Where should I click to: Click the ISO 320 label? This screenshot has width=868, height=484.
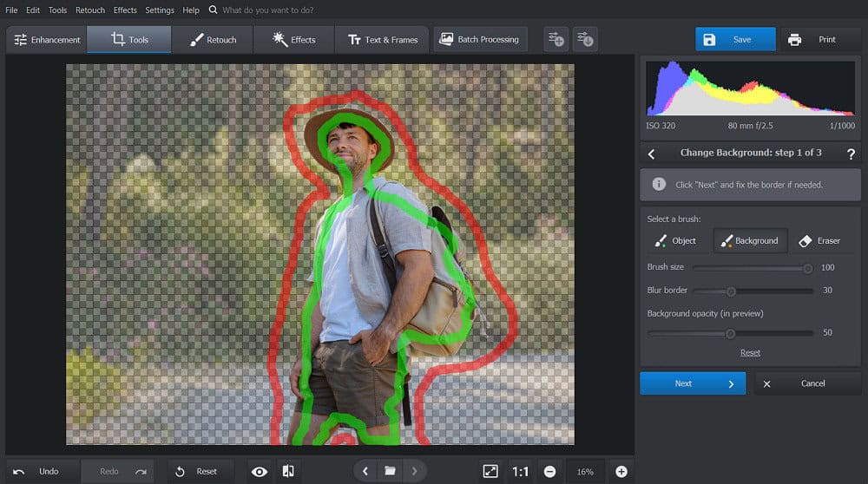pyautogui.click(x=661, y=126)
